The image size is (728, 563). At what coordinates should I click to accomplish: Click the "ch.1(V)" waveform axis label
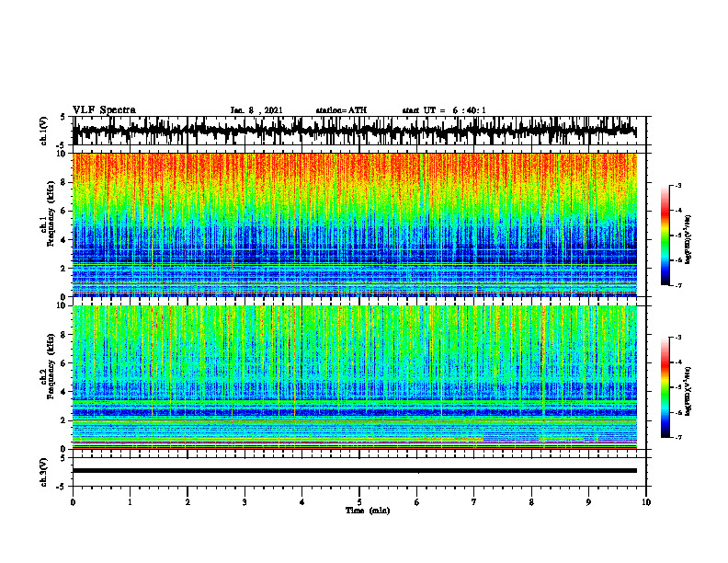click(44, 131)
